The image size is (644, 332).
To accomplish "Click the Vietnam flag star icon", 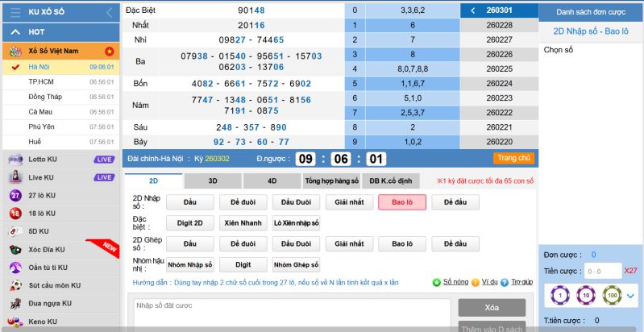I will click(x=110, y=52).
